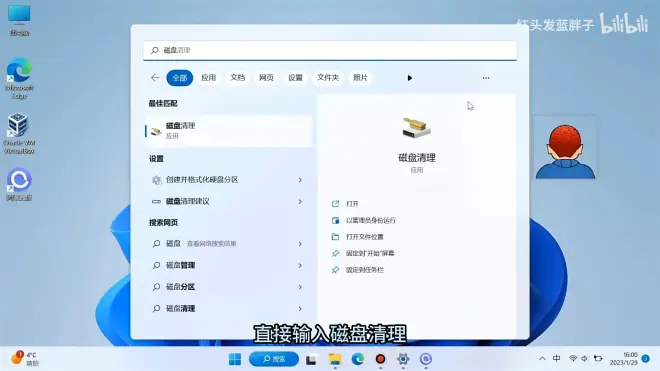Select Oracle VM VirtualBox desktop shortcut

pos(19,133)
